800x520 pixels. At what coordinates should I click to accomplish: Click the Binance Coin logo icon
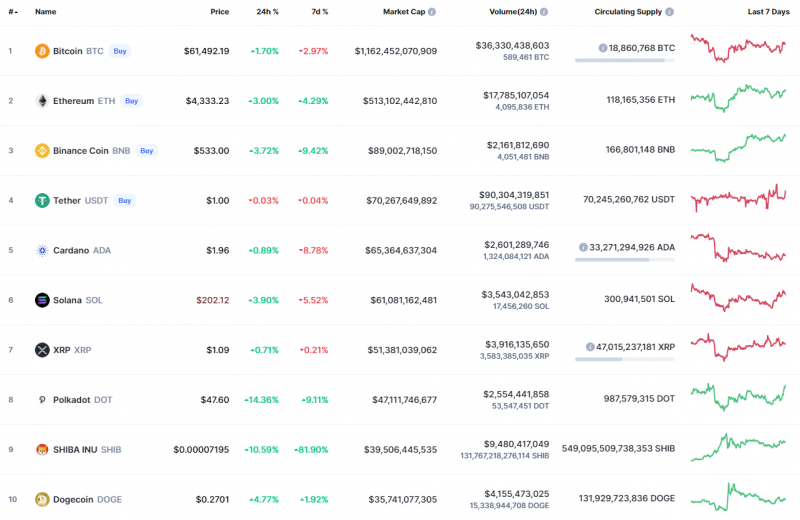(x=42, y=151)
